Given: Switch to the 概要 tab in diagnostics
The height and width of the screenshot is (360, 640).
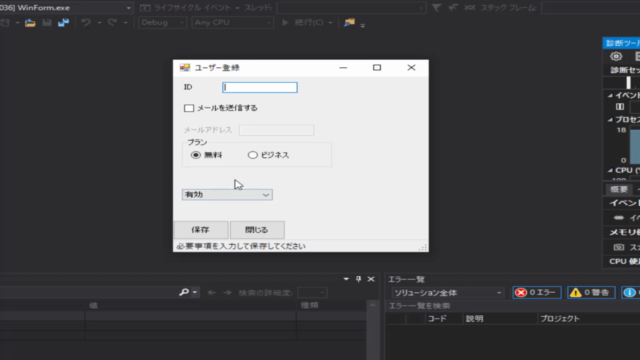Looking at the screenshot, I should pyautogui.click(x=618, y=189).
